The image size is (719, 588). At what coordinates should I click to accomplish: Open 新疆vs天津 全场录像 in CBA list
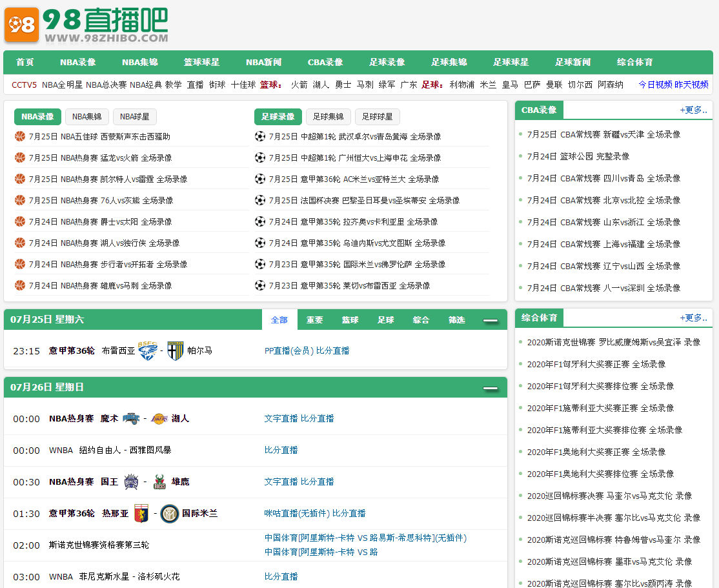tap(604, 134)
